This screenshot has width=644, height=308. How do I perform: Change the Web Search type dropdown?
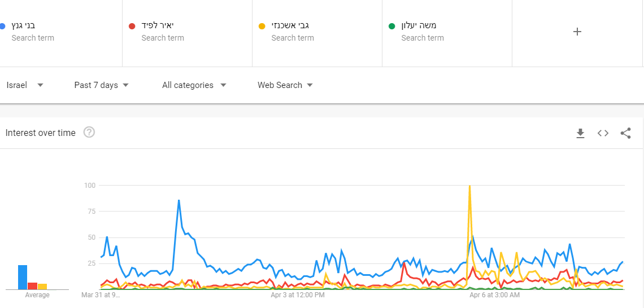click(x=285, y=85)
